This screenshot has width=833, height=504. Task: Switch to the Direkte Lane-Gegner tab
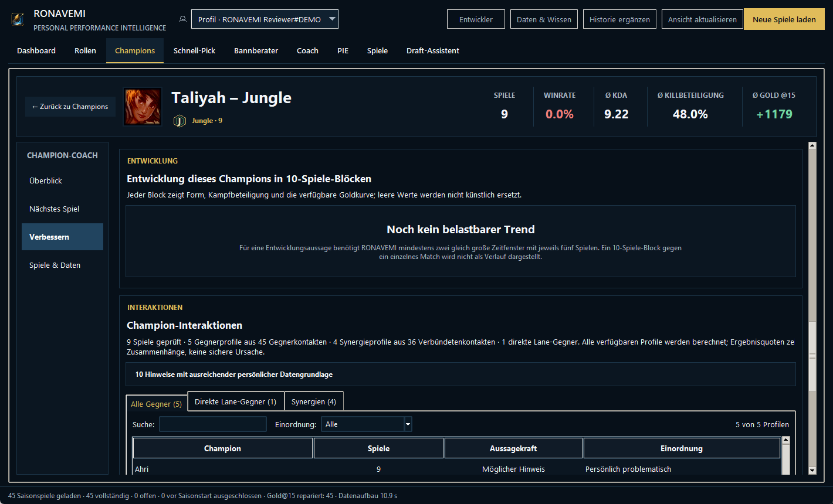[x=235, y=401]
